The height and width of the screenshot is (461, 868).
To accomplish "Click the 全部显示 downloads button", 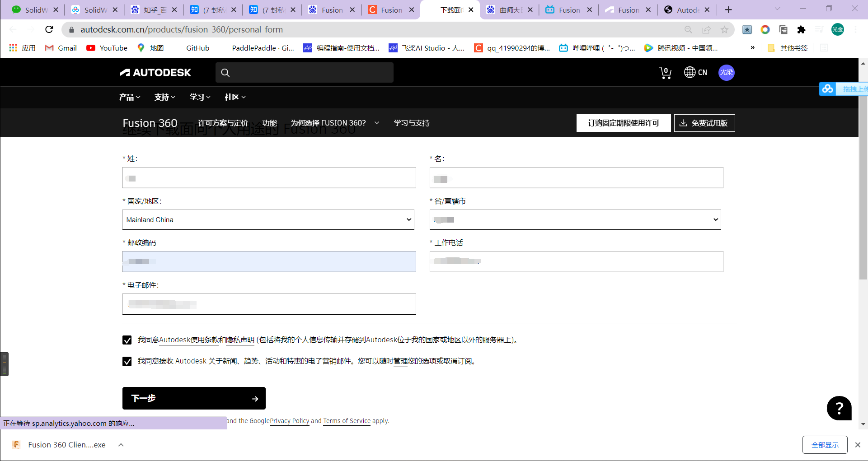I will 825,445.
